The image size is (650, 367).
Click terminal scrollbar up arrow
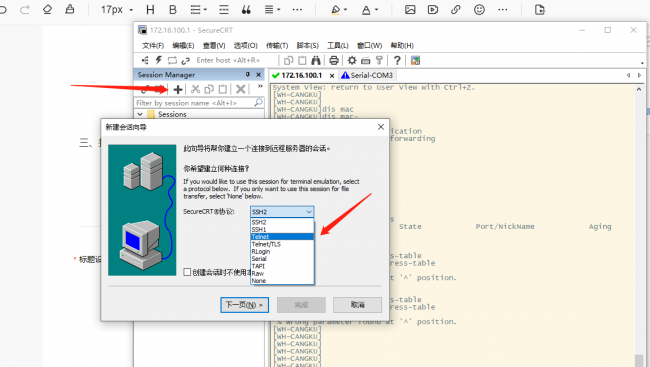pyautogui.click(x=639, y=89)
